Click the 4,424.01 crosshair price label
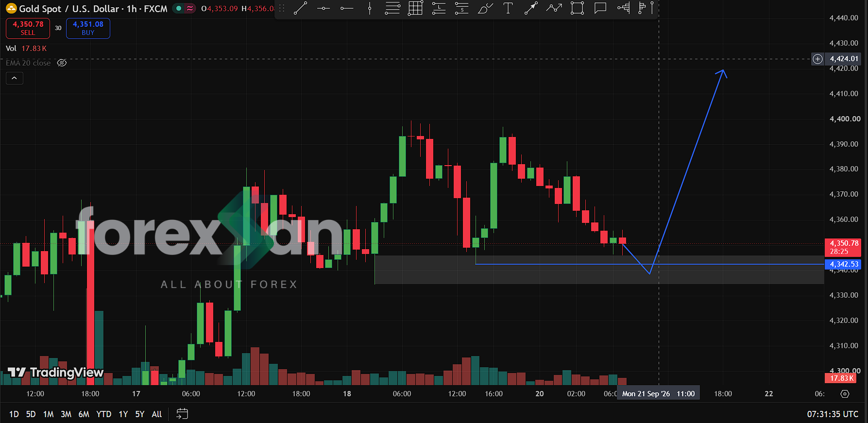This screenshot has width=868, height=423. click(x=843, y=59)
